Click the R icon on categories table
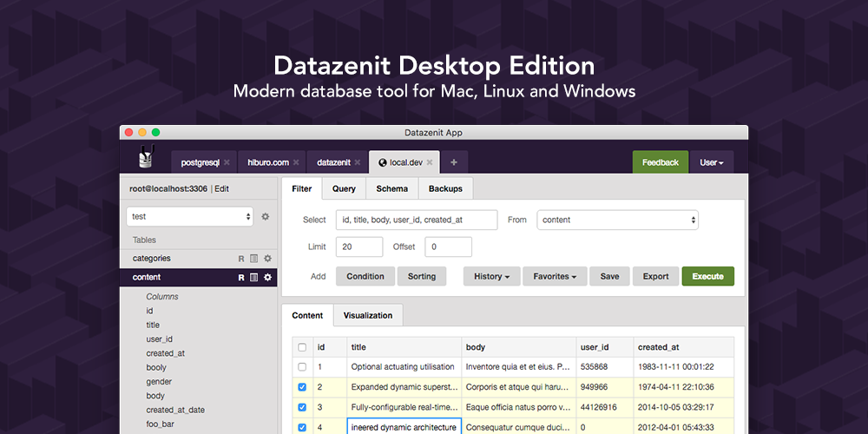 241,259
